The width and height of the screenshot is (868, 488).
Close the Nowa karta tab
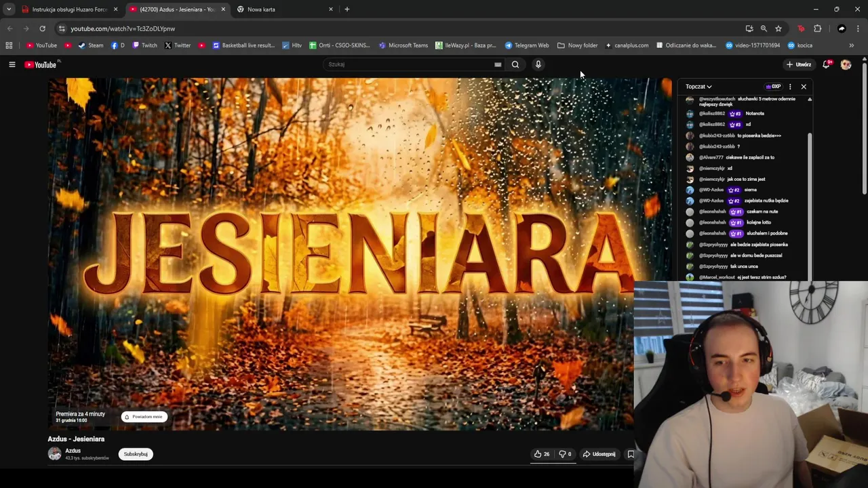point(331,9)
